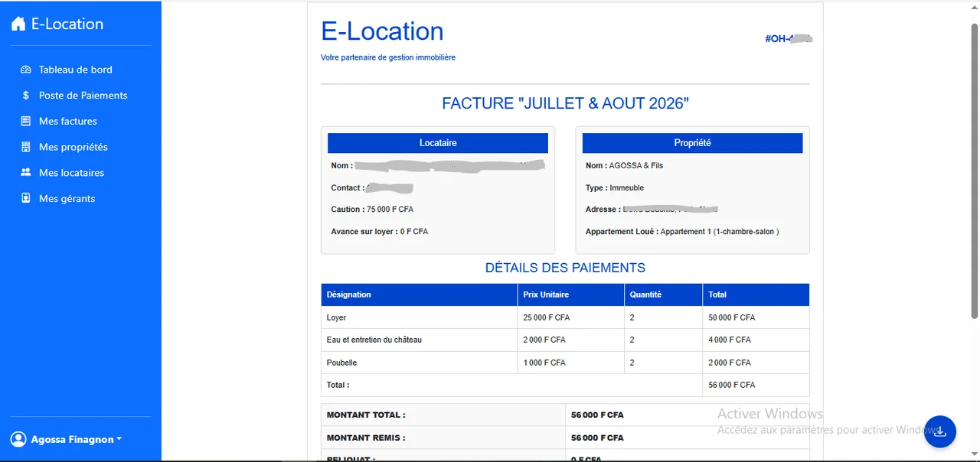Click the Poubelle row designation cell

point(420,363)
